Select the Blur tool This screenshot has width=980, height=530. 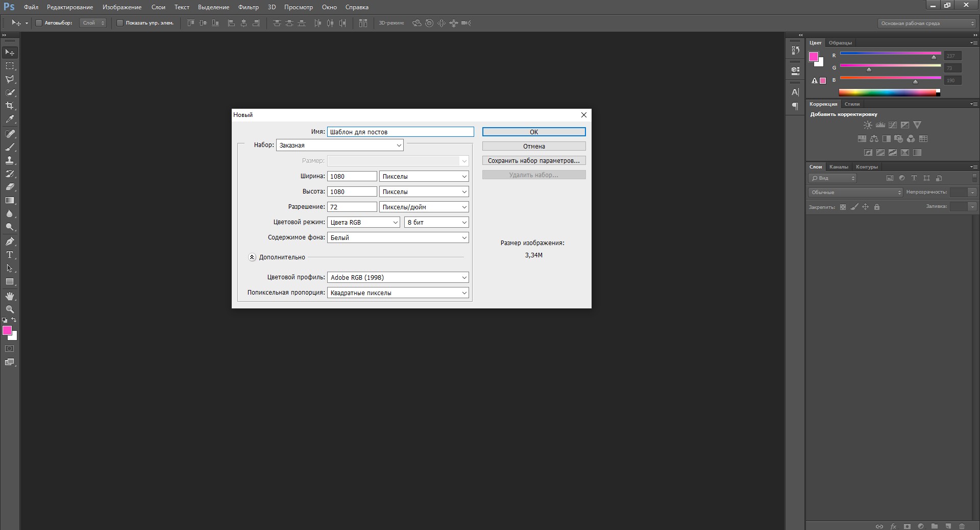(10, 213)
